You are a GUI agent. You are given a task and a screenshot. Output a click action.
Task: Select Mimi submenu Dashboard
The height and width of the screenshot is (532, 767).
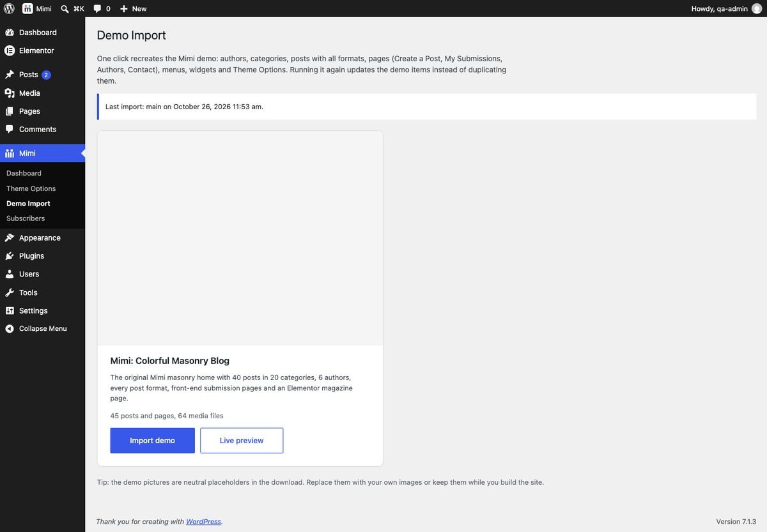pyautogui.click(x=24, y=173)
